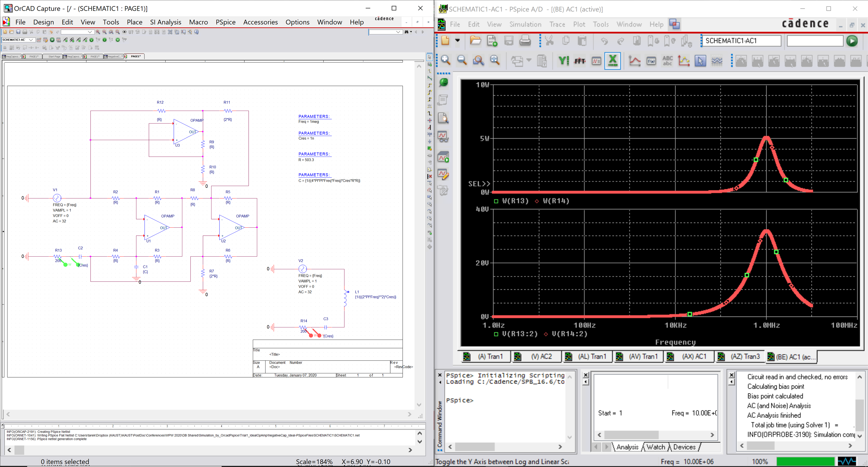The height and width of the screenshot is (467, 868).
Task: Click V(R14:2) trace legend label
Action: point(570,334)
